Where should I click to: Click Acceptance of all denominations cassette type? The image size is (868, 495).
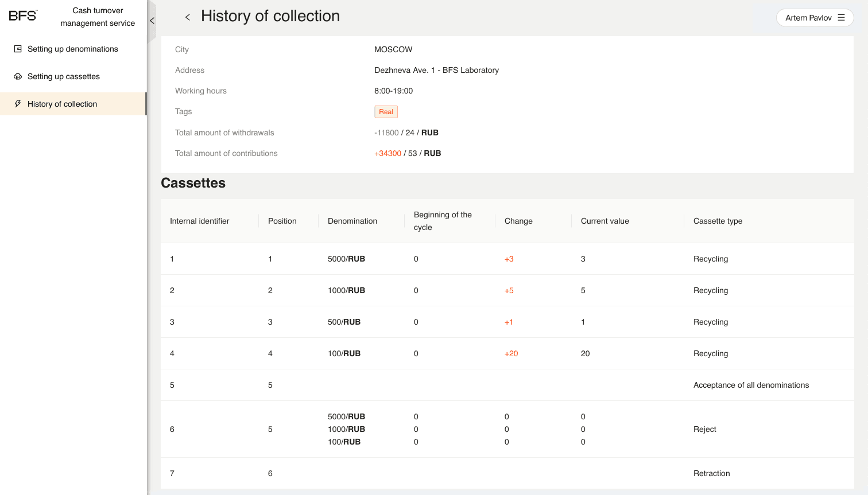tap(751, 385)
